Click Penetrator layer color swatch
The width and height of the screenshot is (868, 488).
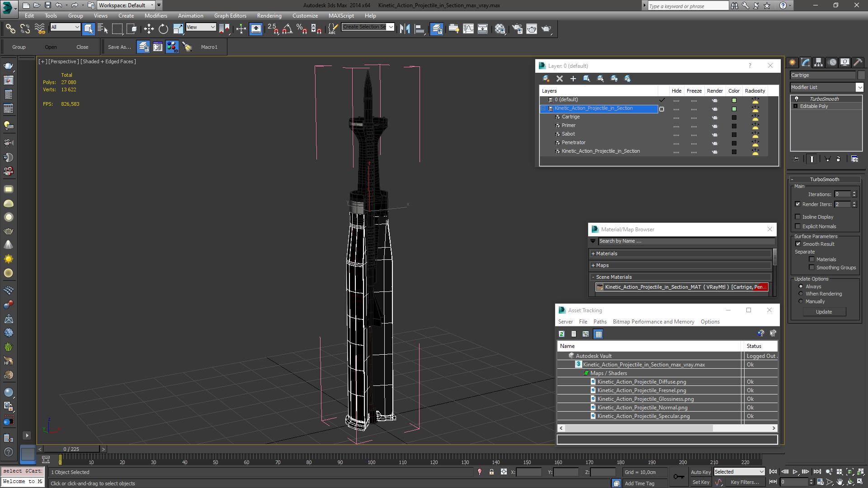(x=734, y=143)
